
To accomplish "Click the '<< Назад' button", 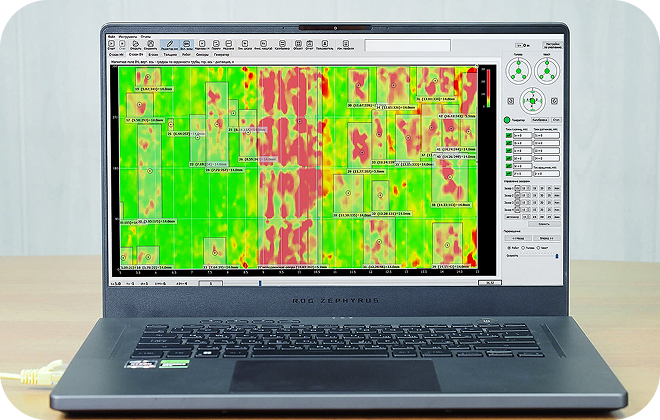I will 520,240.
